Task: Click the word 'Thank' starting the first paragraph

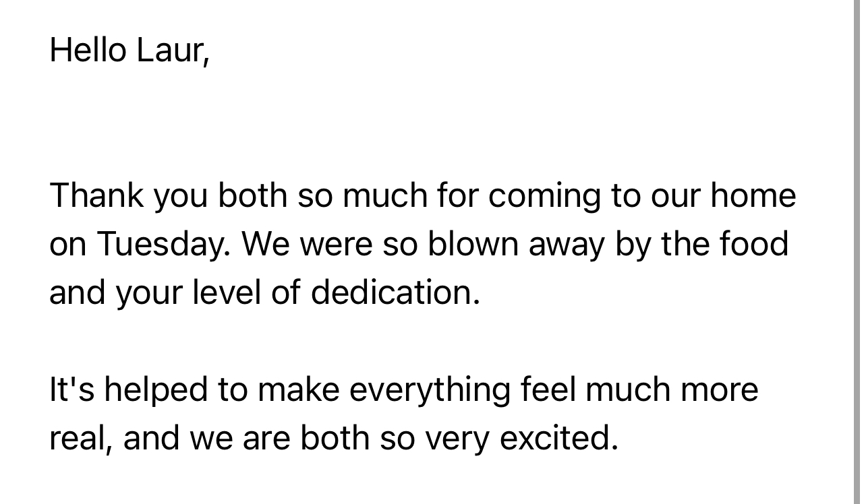Action: click(x=97, y=195)
